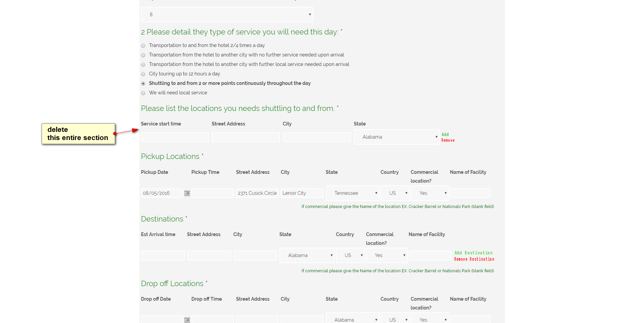Click the red Remove link
Screen dimensions: 644x323
[448, 140]
